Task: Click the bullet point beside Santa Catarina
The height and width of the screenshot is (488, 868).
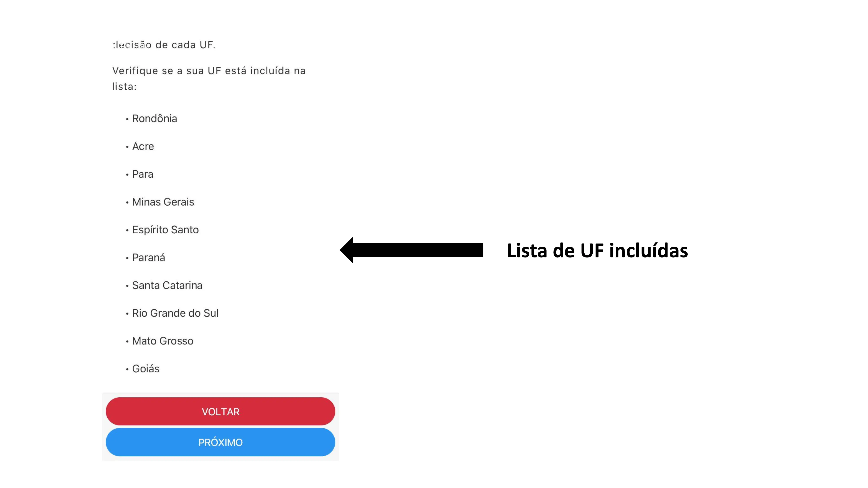Action: click(127, 286)
